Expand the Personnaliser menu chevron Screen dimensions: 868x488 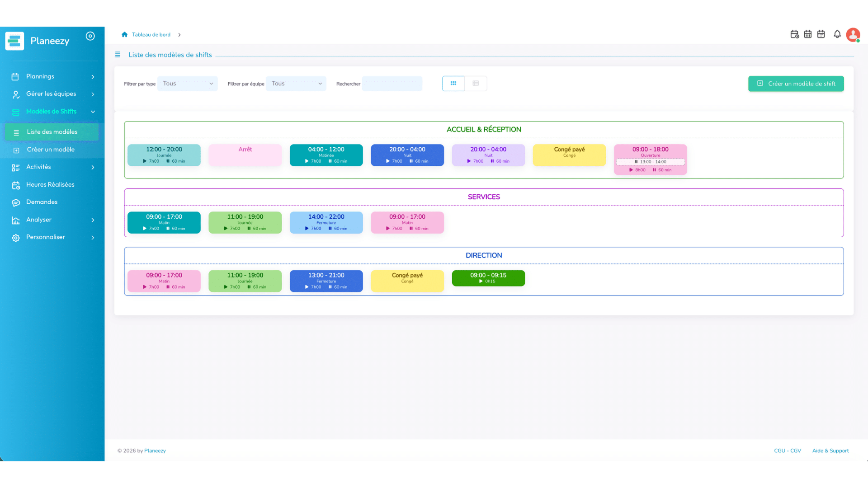[93, 238]
